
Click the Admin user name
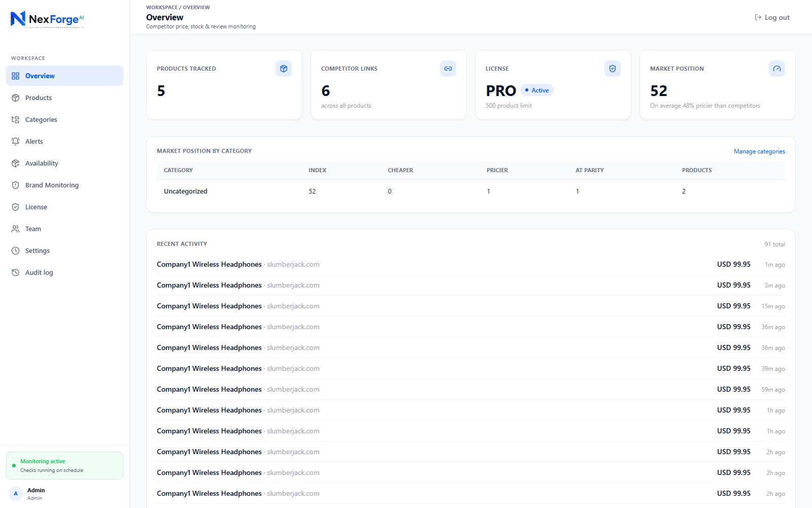(x=36, y=490)
